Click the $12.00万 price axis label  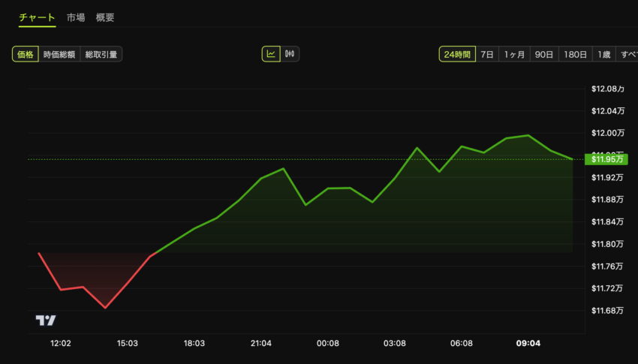608,133
